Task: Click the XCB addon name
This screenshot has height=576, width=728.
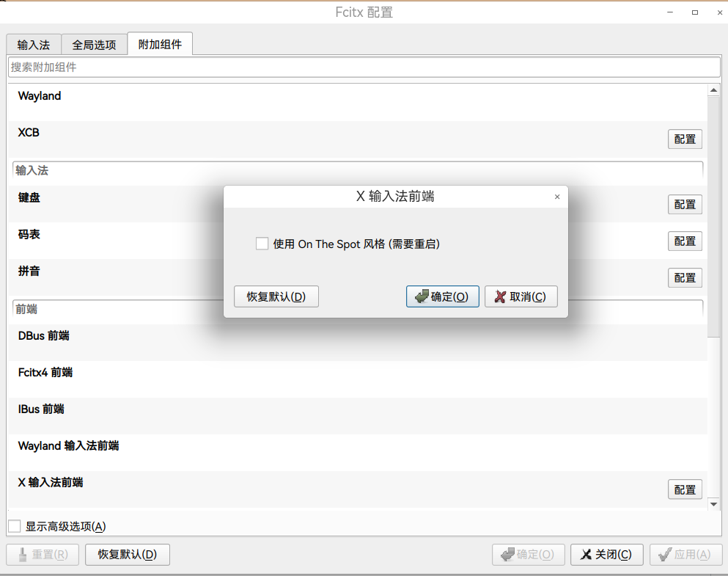Action: [29, 132]
